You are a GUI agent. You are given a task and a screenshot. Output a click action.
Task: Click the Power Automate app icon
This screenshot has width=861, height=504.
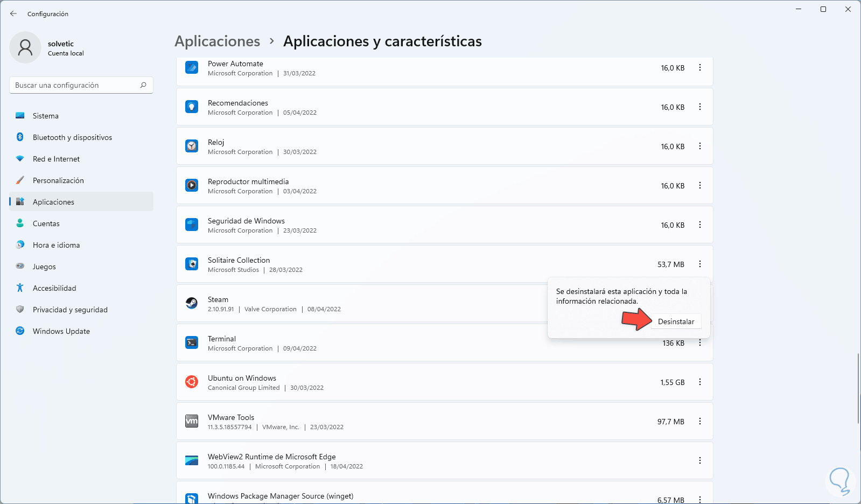(192, 68)
